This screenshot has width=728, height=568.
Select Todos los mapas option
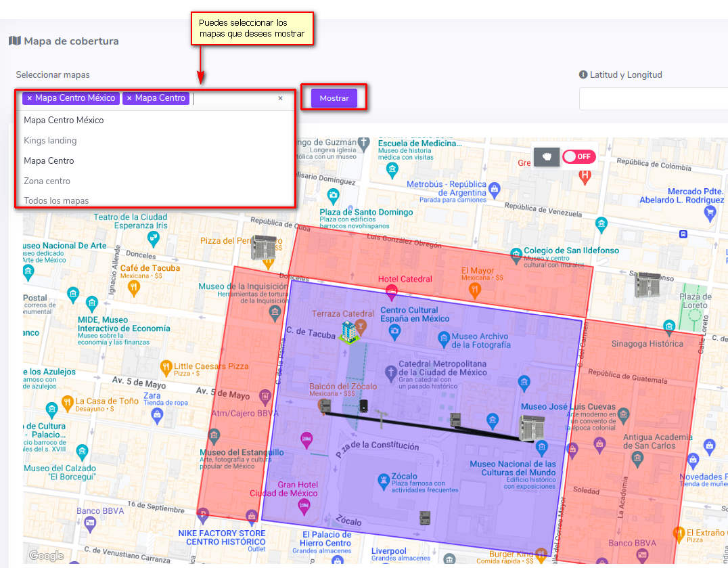[x=56, y=200]
